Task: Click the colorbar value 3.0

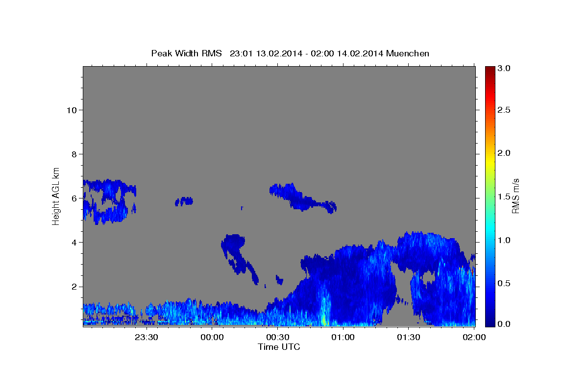Action: tap(505, 69)
